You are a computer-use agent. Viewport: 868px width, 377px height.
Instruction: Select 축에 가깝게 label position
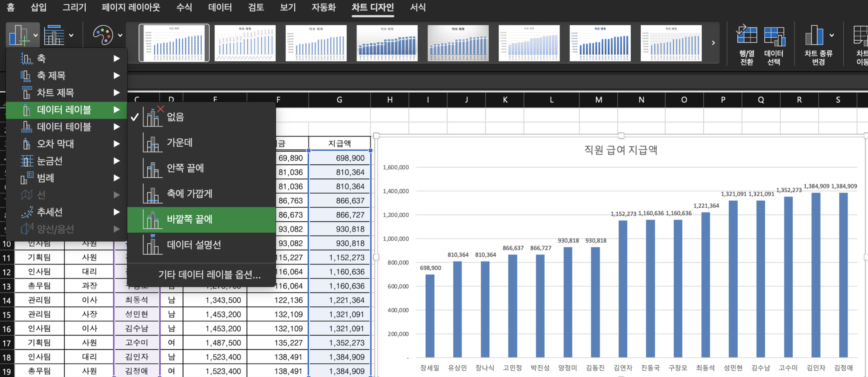coord(189,194)
